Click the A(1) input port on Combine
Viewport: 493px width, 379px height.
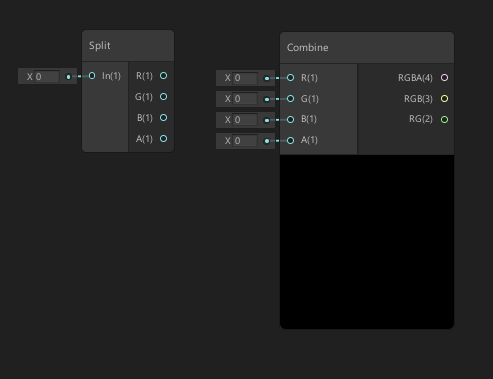tap(290, 140)
